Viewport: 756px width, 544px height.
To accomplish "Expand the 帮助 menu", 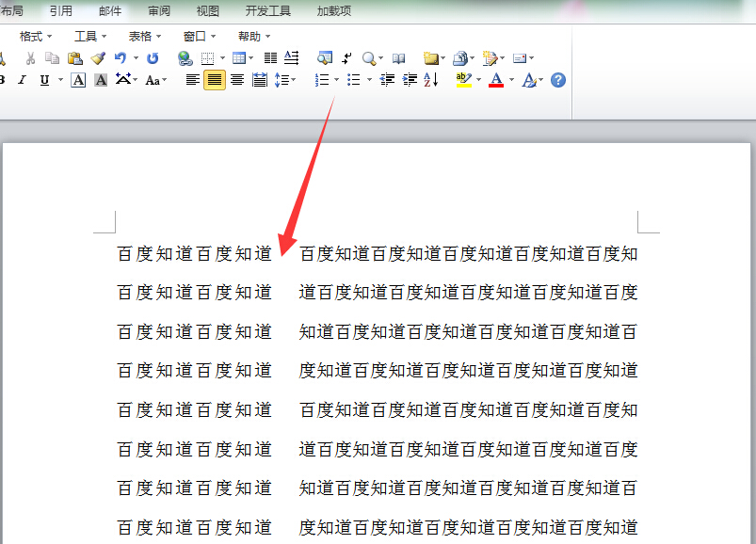I will [x=254, y=36].
